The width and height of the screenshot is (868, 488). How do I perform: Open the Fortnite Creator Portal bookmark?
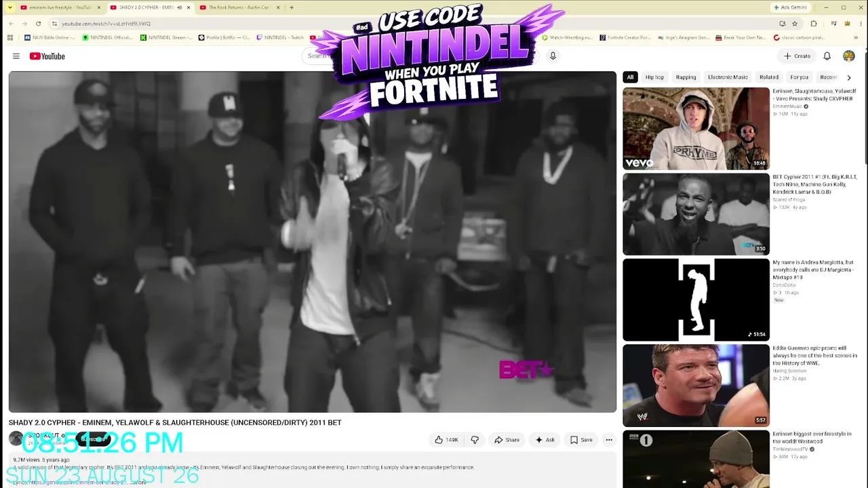(x=625, y=38)
